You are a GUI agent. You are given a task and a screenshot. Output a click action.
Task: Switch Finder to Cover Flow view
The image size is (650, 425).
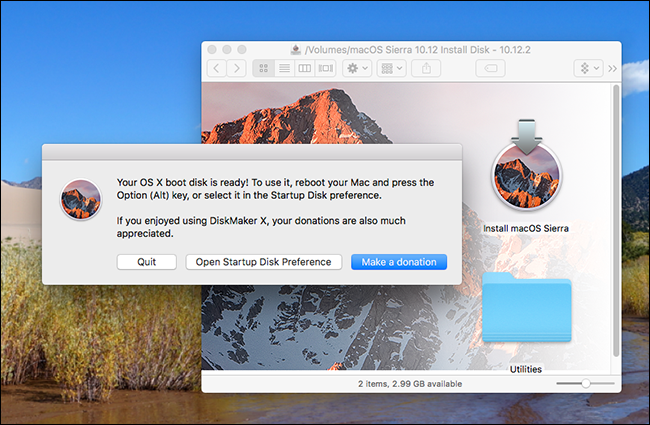coord(325,68)
